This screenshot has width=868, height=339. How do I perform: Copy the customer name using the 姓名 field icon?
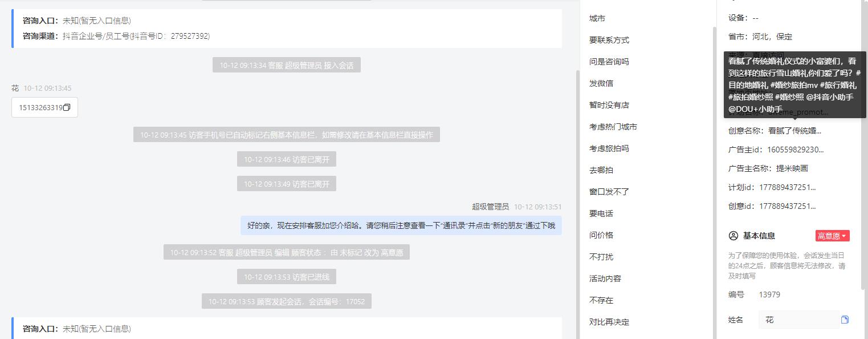point(845,320)
